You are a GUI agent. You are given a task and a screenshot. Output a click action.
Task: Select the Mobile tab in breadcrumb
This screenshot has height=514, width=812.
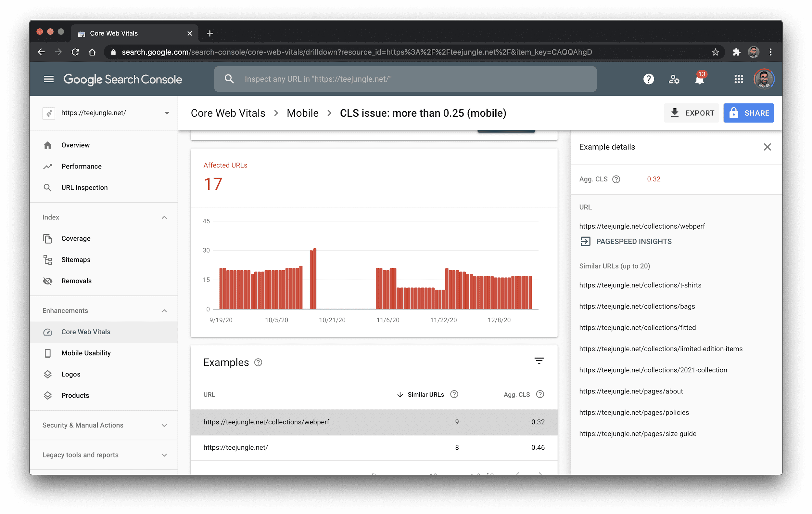click(302, 113)
